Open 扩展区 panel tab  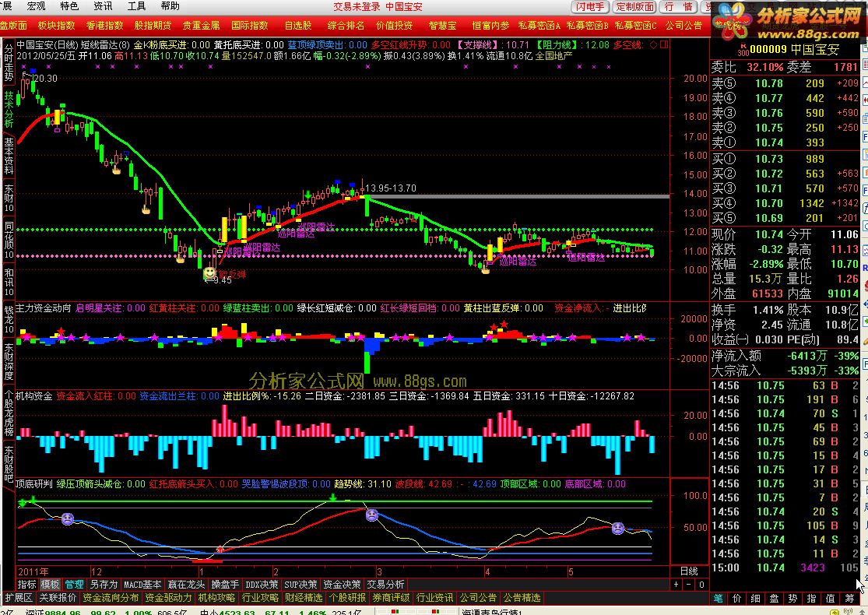(x=19, y=598)
